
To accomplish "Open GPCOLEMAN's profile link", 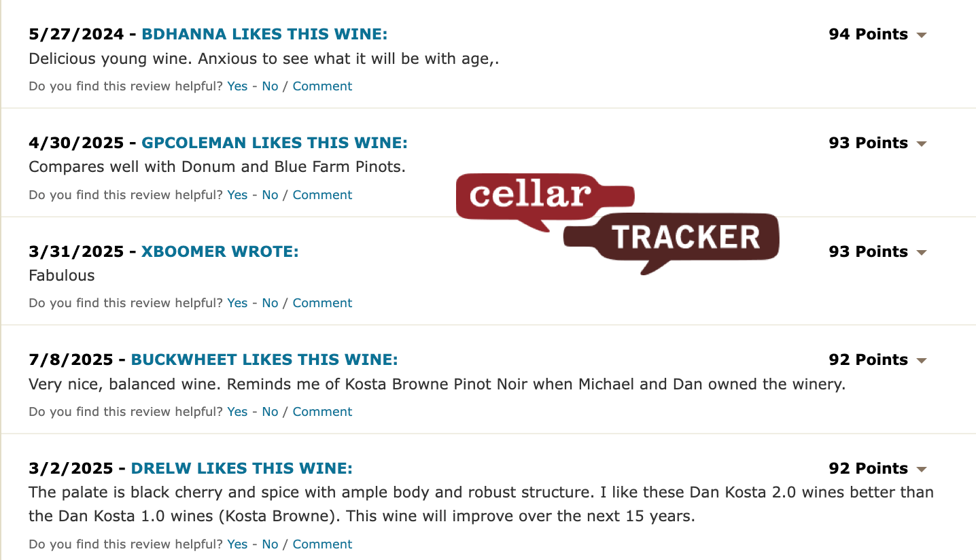I will [x=274, y=143].
